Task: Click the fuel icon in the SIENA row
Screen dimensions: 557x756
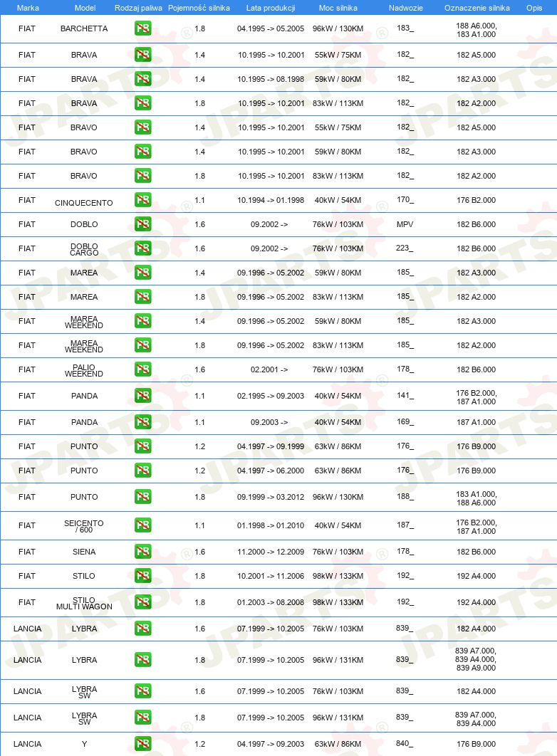Action: (x=142, y=552)
